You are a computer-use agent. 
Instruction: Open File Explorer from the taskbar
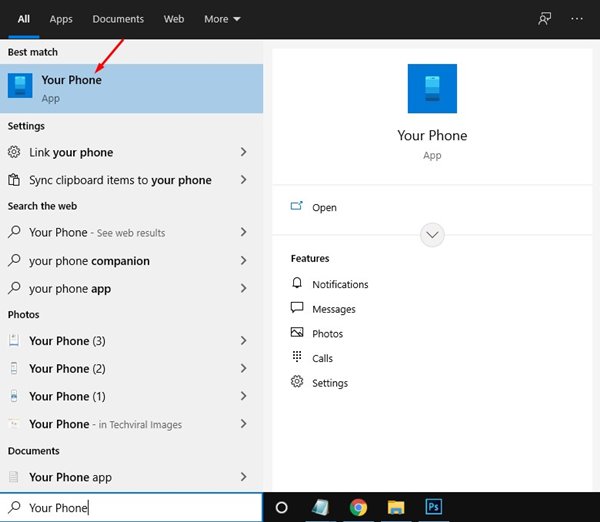click(x=396, y=507)
